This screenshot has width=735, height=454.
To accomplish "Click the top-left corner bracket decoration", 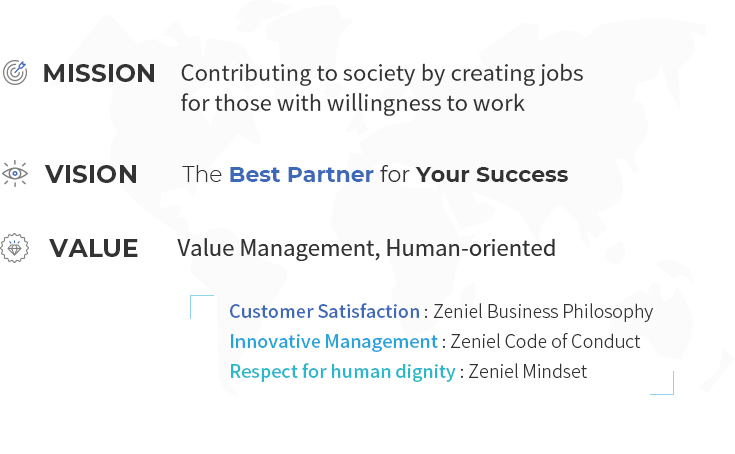I will [200, 304].
